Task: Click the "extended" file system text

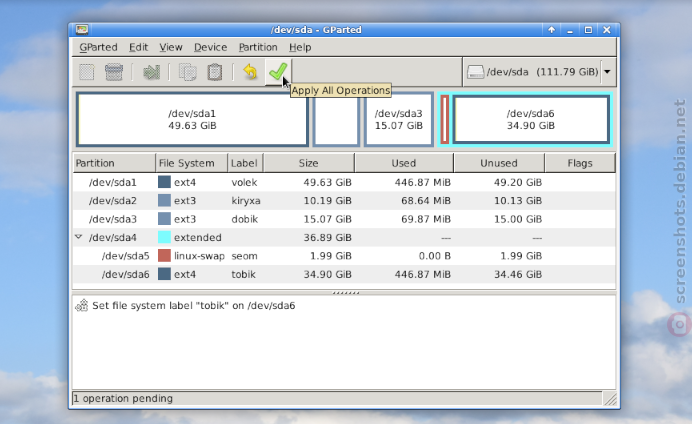Action: tap(197, 237)
